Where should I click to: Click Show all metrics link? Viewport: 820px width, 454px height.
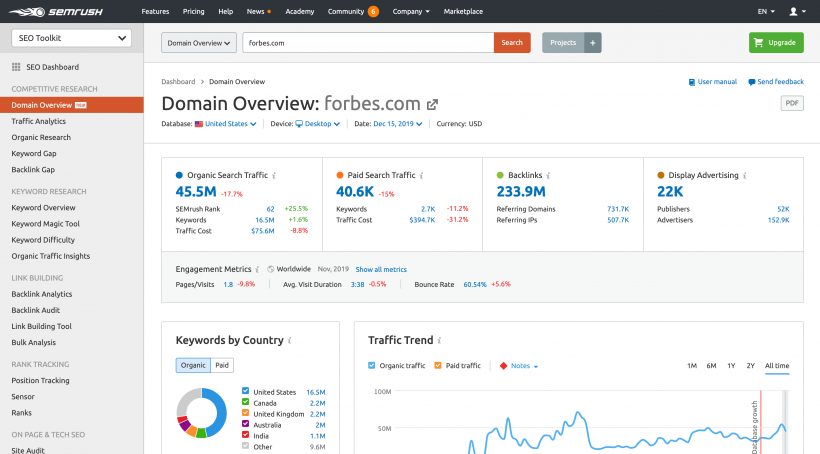click(381, 269)
